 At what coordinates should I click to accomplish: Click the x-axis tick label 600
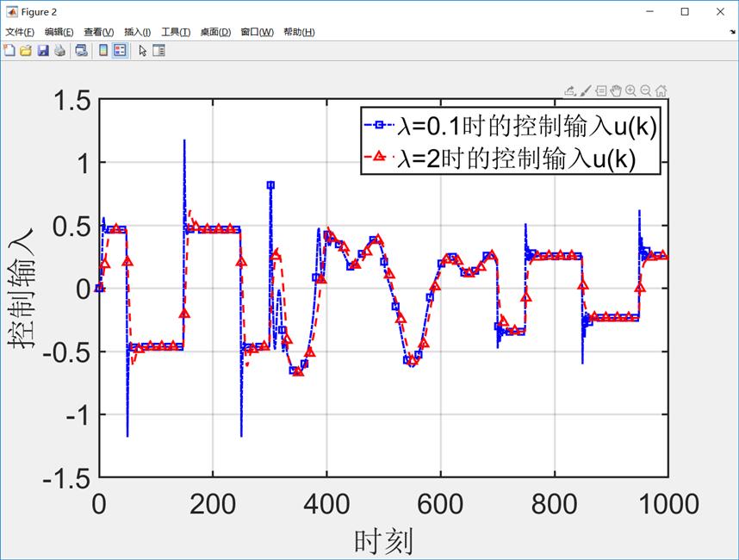pyautogui.click(x=440, y=504)
